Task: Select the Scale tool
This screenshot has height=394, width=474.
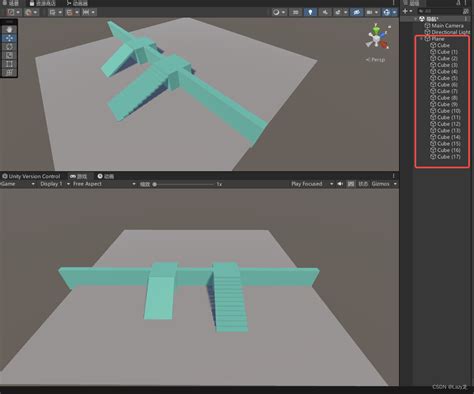Action: pyautogui.click(x=9, y=55)
